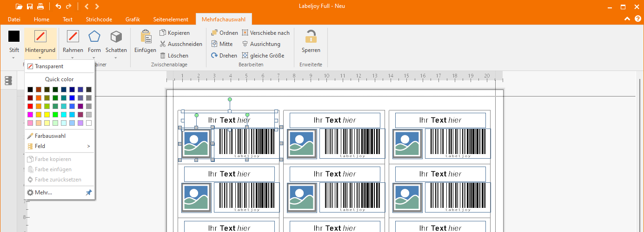Viewport: 644px width, 232px height.
Task: Click the green rotation handle above label
Action: tap(230, 99)
